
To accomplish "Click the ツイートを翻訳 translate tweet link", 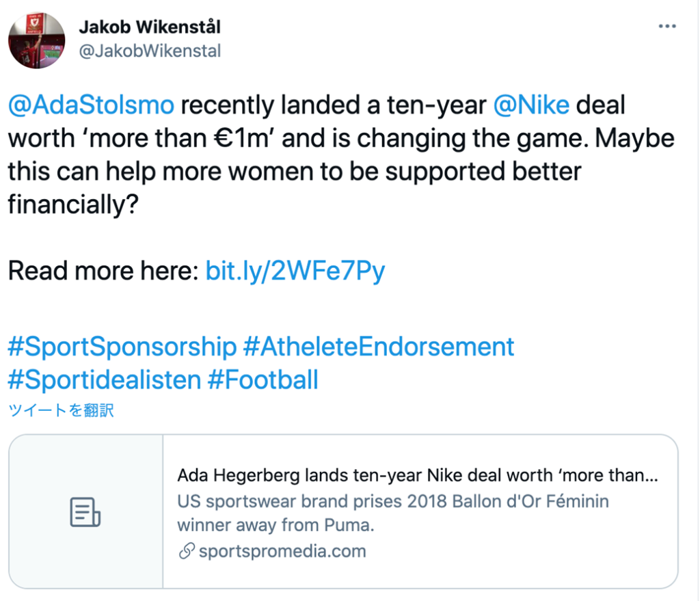I will (x=61, y=410).
